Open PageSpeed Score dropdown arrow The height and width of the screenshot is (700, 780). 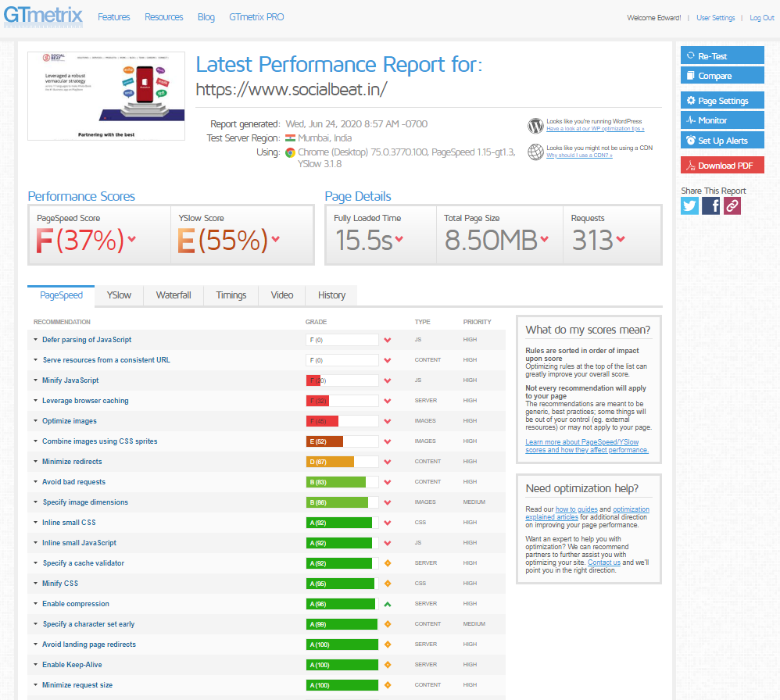pos(132,239)
